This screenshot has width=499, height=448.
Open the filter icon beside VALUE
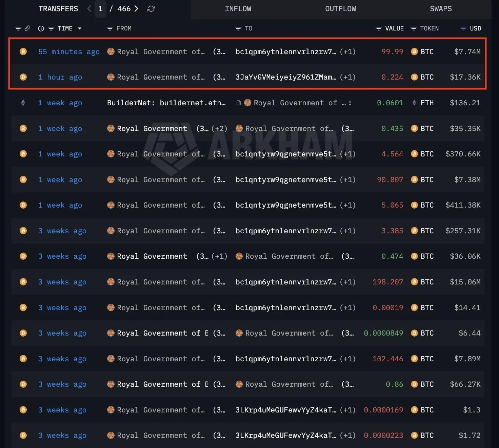click(x=379, y=28)
